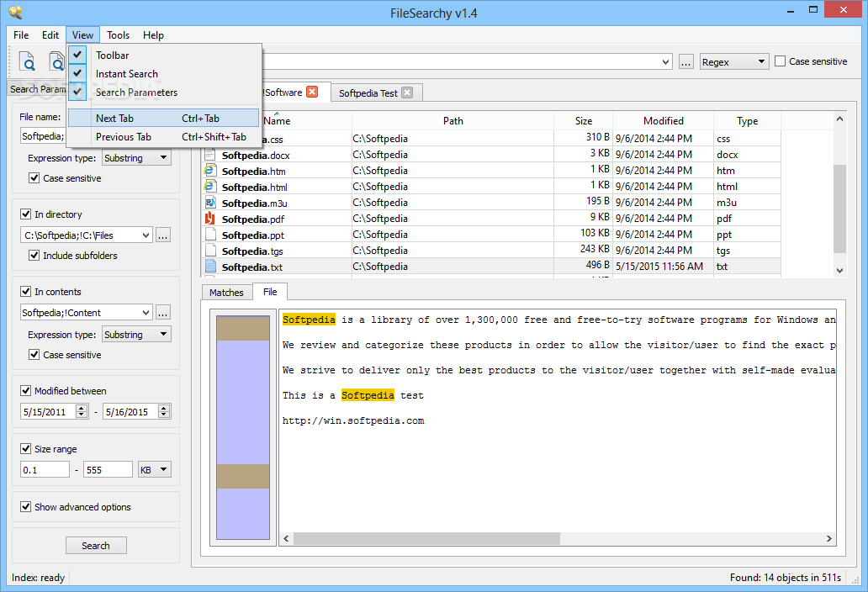Click the new search toolbar icon
The width and height of the screenshot is (868, 592).
(27, 61)
